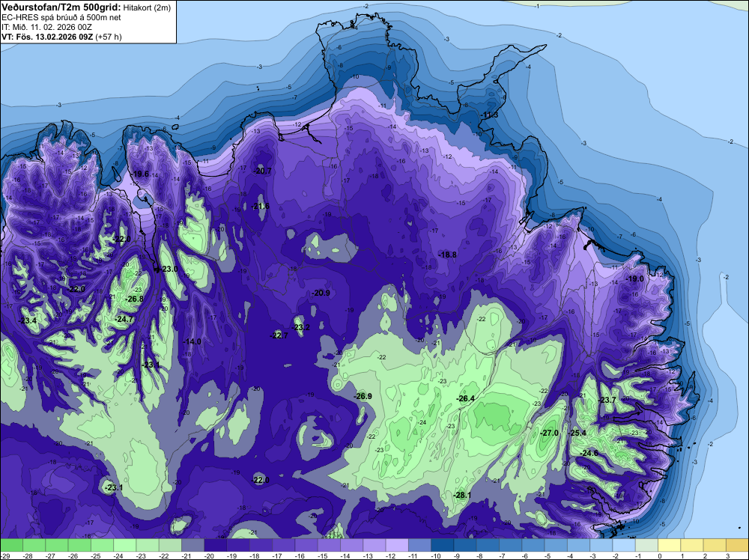Viewport: 749px width, 560px height.
Task: Click the -23.4 temperature value
Action: pyautogui.click(x=27, y=320)
